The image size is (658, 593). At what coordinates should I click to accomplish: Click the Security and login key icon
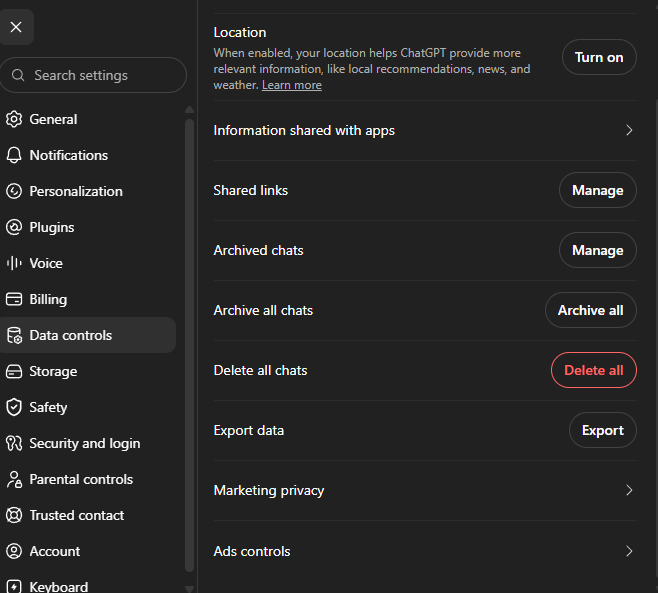14,443
